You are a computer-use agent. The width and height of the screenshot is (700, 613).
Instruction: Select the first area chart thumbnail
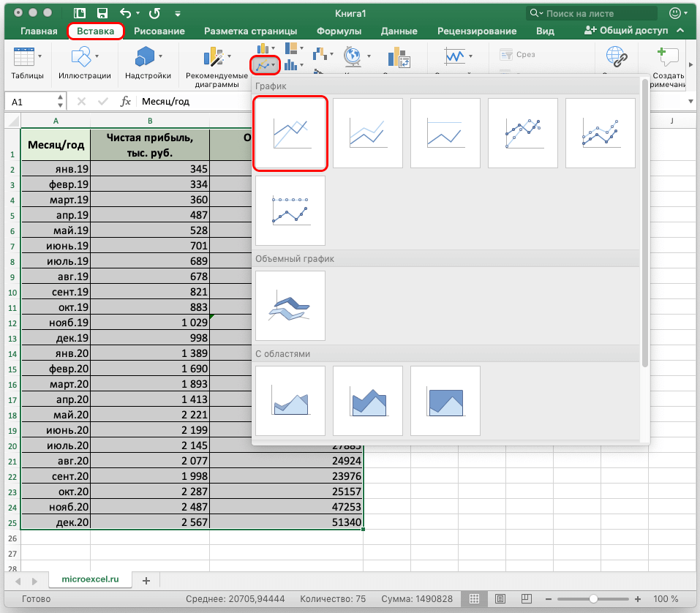290,401
